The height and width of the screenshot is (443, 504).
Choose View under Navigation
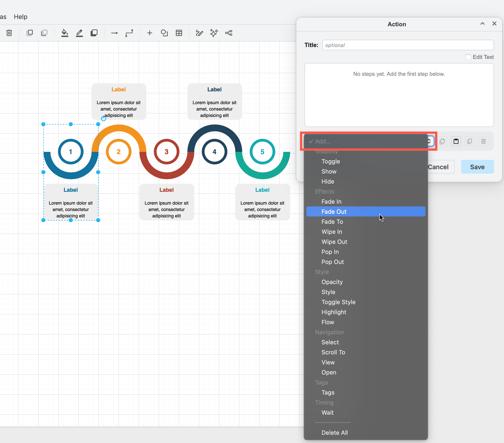(x=366, y=362)
